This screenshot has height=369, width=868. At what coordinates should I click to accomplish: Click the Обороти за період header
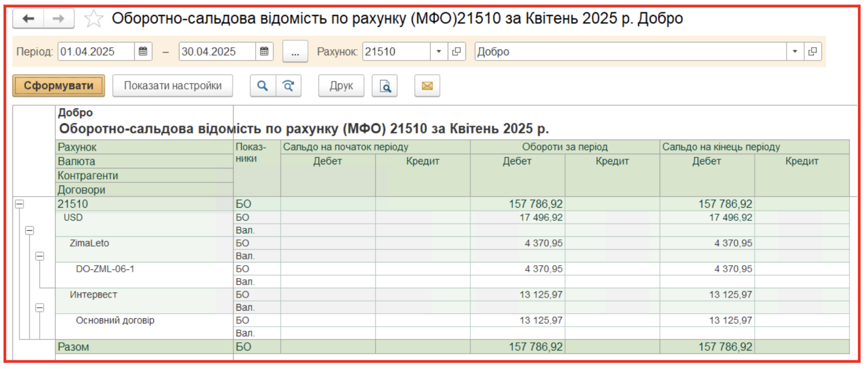click(x=565, y=147)
